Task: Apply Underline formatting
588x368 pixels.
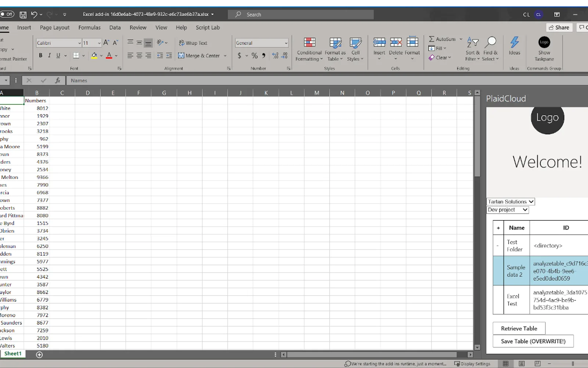Action: pos(58,56)
